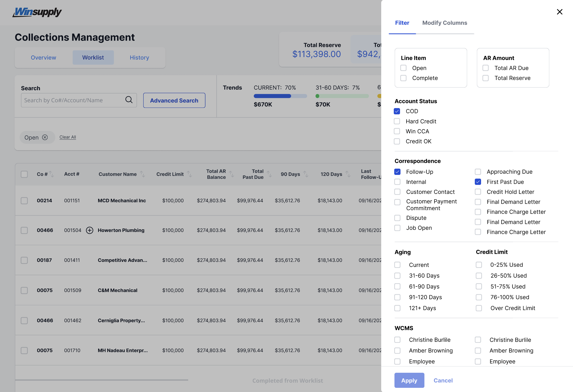Open the History tab
Viewport: 573px width, 392px height.
[139, 57]
